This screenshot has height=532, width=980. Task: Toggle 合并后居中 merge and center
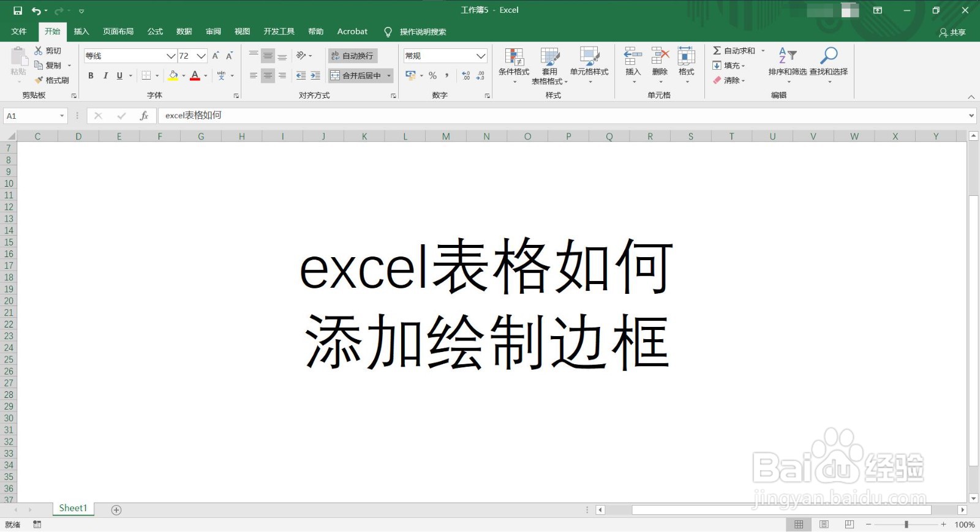[x=356, y=75]
